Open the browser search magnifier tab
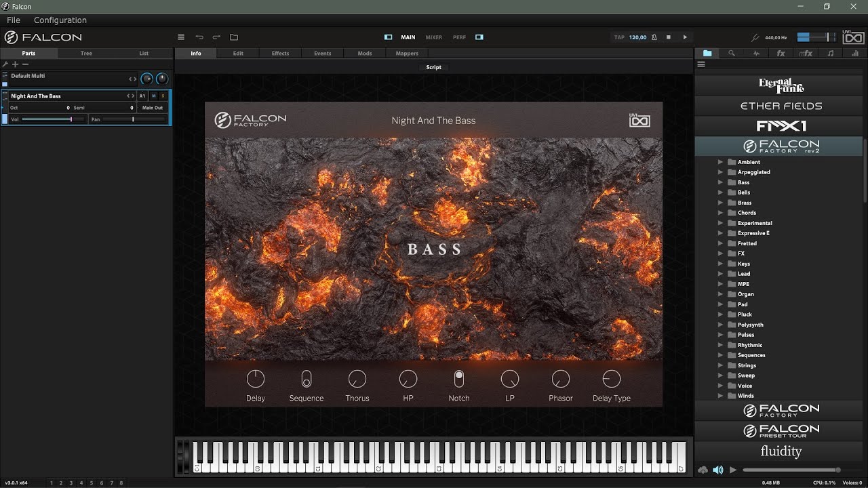The width and height of the screenshot is (868, 488). [x=732, y=53]
